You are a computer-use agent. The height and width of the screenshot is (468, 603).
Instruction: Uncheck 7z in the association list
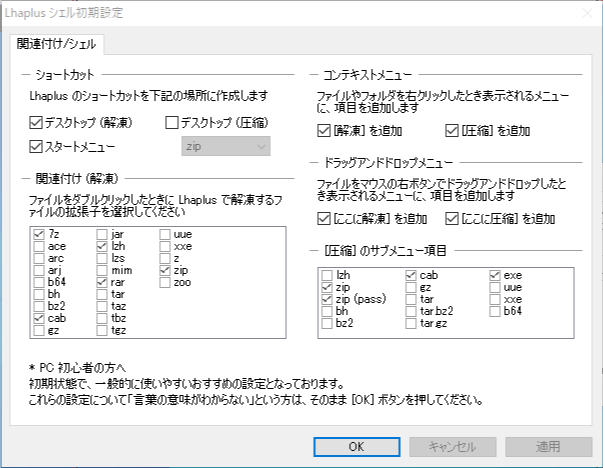pos(39,234)
